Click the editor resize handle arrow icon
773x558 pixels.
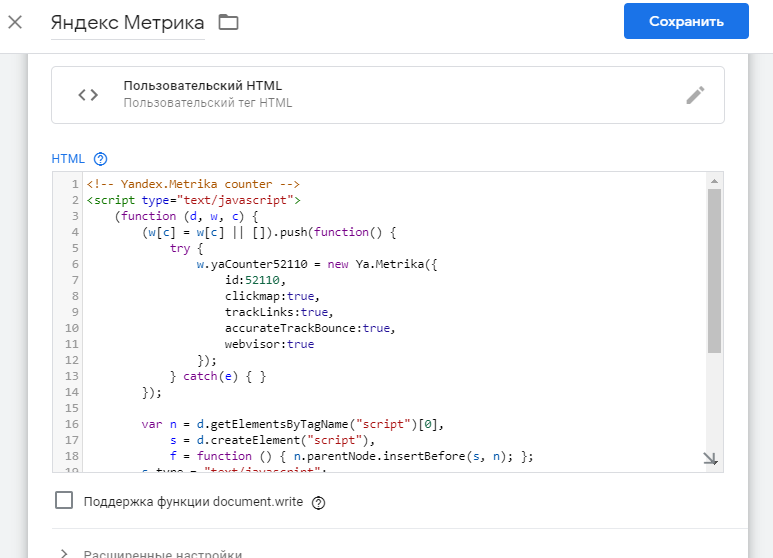[710, 458]
